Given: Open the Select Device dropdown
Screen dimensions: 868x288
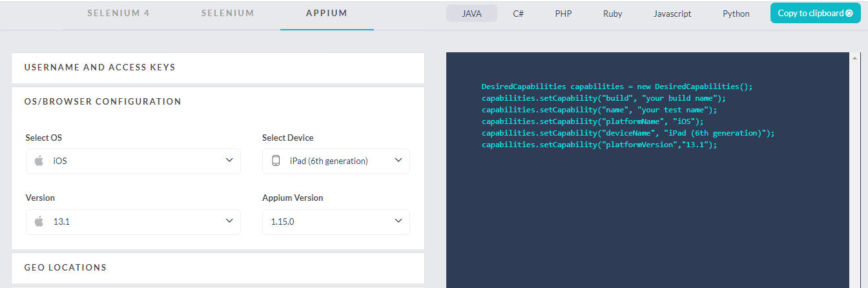Looking at the screenshot, I should (x=336, y=161).
